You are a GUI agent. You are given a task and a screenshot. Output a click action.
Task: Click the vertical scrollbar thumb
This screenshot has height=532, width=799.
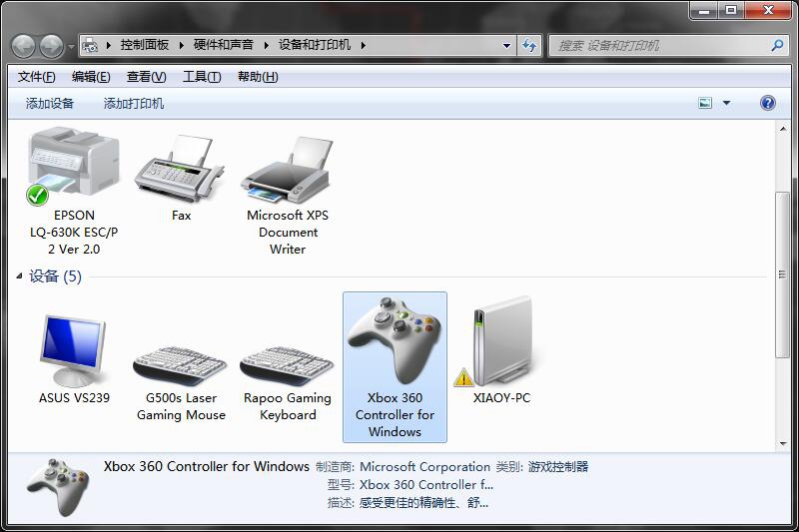(x=783, y=274)
